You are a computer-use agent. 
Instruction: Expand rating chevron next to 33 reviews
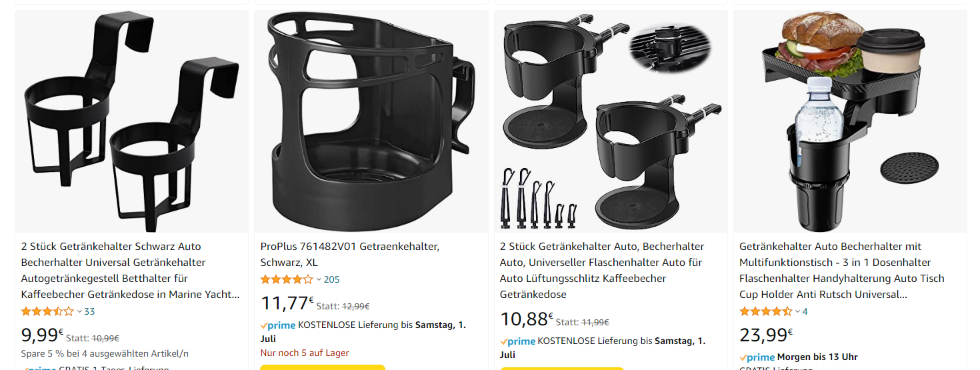point(79,311)
